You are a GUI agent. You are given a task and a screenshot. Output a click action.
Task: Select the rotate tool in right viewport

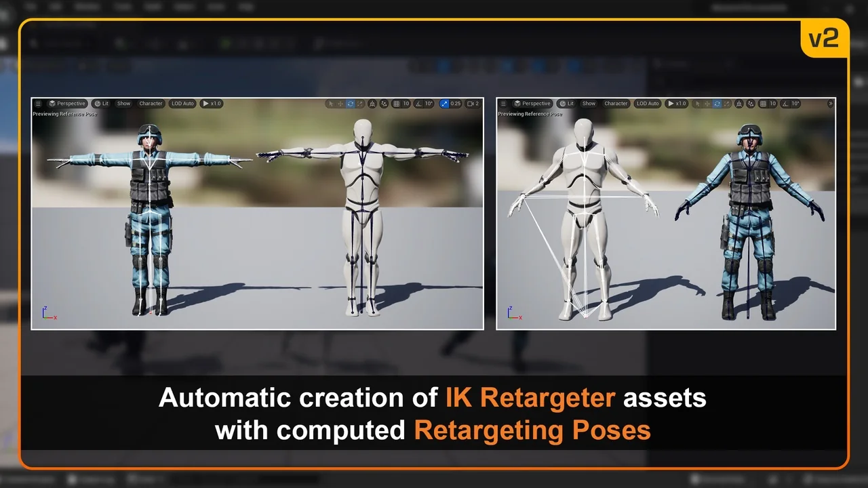(x=717, y=104)
